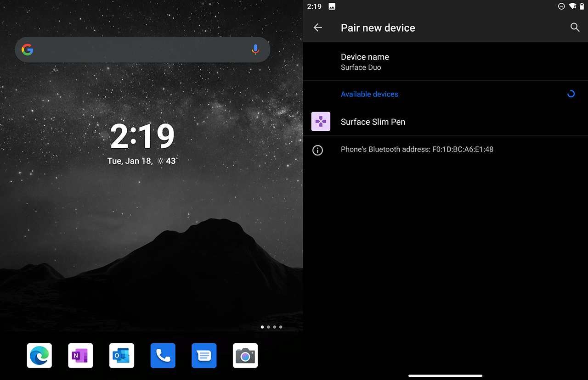Viewport: 588px width, 380px height.
Task: Tap the home screen page indicator dots
Action: [x=271, y=327]
